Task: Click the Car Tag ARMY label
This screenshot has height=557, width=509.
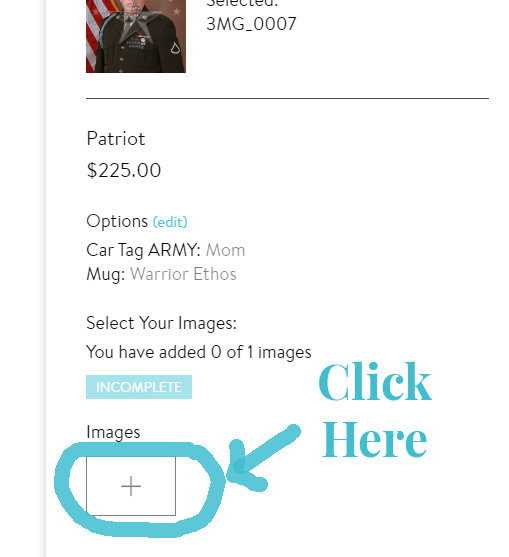Action: [144, 250]
